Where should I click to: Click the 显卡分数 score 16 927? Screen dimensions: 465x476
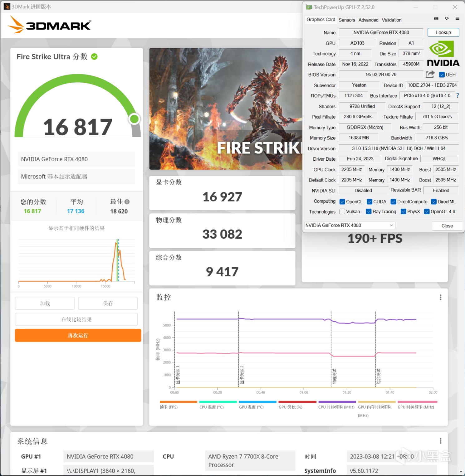tap(222, 197)
